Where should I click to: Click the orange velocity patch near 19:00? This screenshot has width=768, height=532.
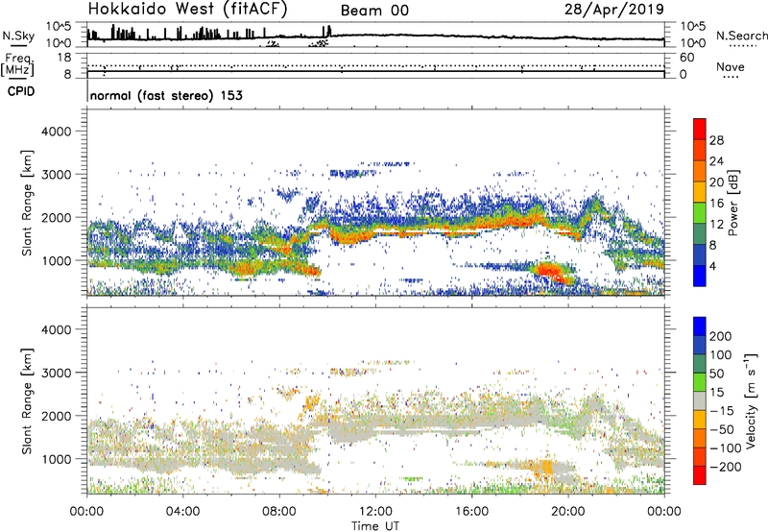tap(544, 467)
